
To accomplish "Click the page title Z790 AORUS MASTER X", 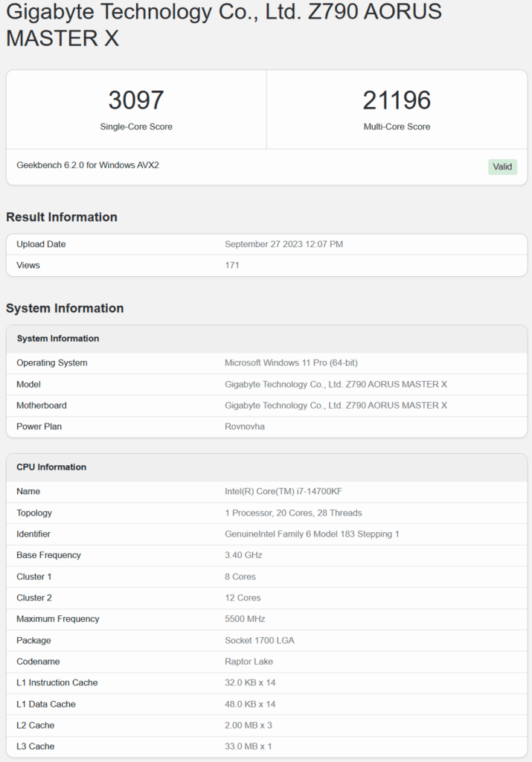I will click(x=224, y=25).
